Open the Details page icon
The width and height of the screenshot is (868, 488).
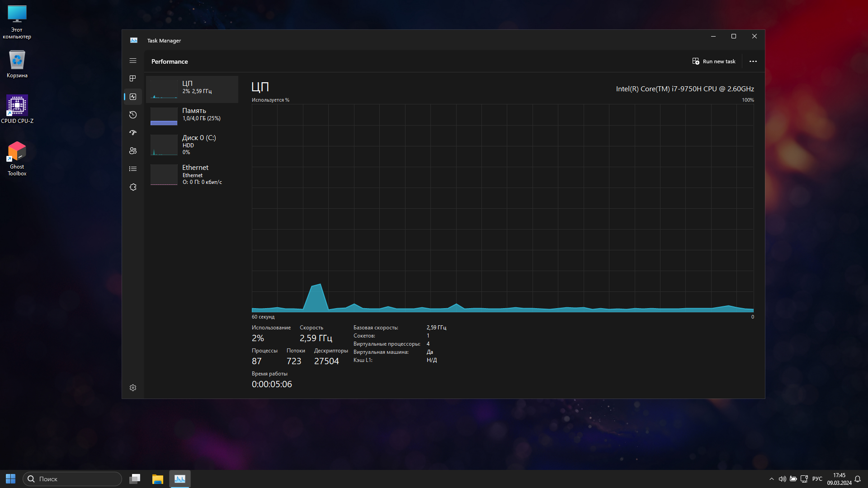[x=133, y=169]
